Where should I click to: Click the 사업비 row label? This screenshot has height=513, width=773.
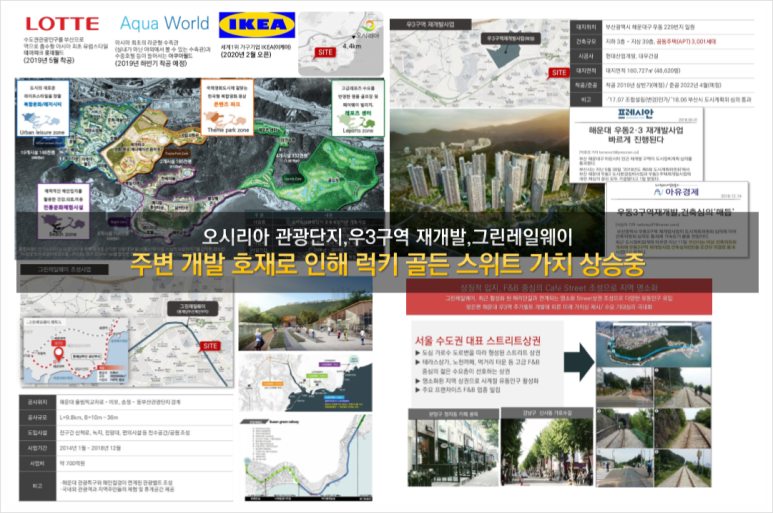pos(37,463)
